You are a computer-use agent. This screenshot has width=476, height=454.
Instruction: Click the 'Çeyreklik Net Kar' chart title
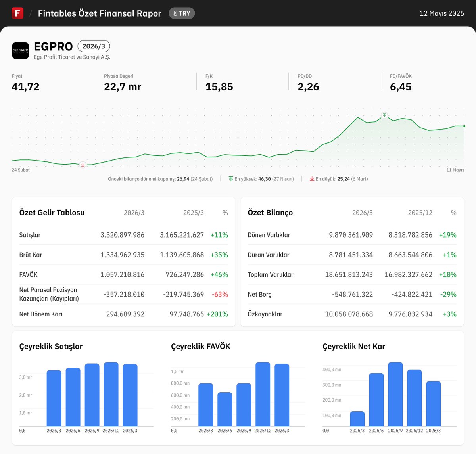pos(354,346)
